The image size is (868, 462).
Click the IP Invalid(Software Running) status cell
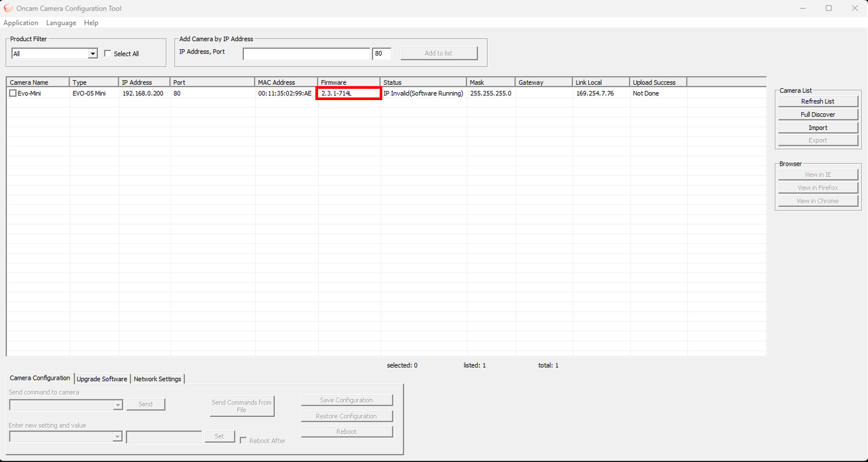point(423,93)
